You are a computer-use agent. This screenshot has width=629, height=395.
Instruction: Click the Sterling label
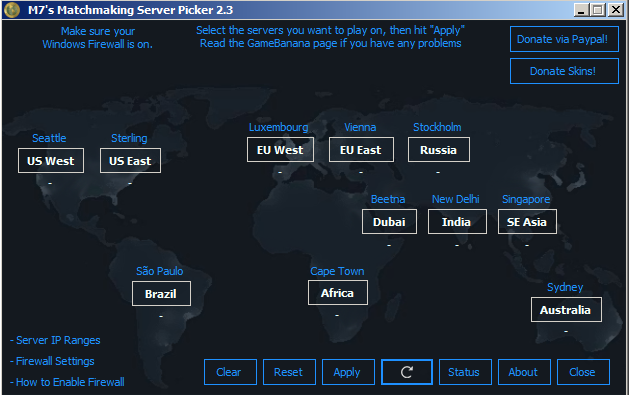[129, 138]
